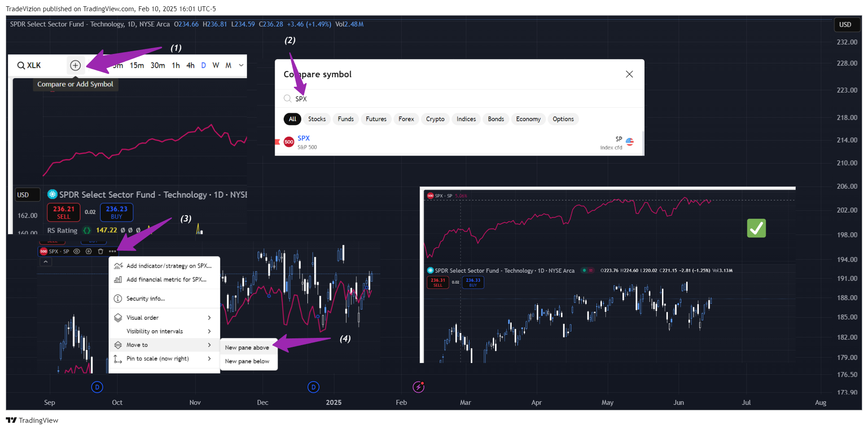The image size is (868, 430).
Task: Choose New pane above from submenu
Action: point(248,347)
